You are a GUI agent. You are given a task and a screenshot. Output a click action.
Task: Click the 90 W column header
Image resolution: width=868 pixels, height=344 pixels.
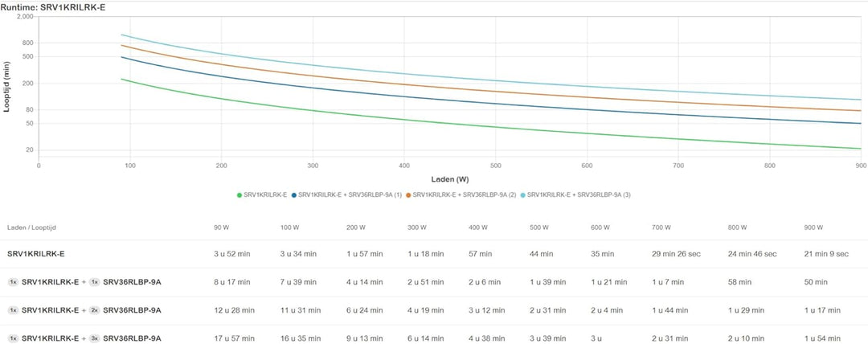click(x=223, y=227)
